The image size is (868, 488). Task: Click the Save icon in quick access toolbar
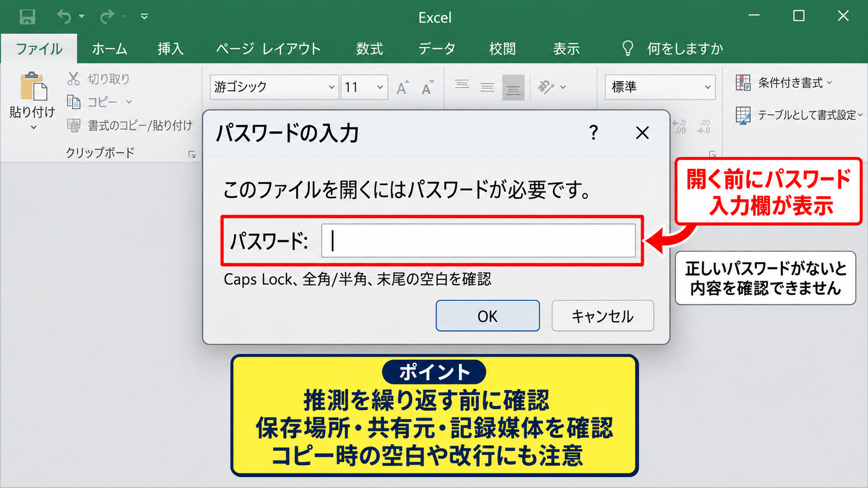[28, 17]
